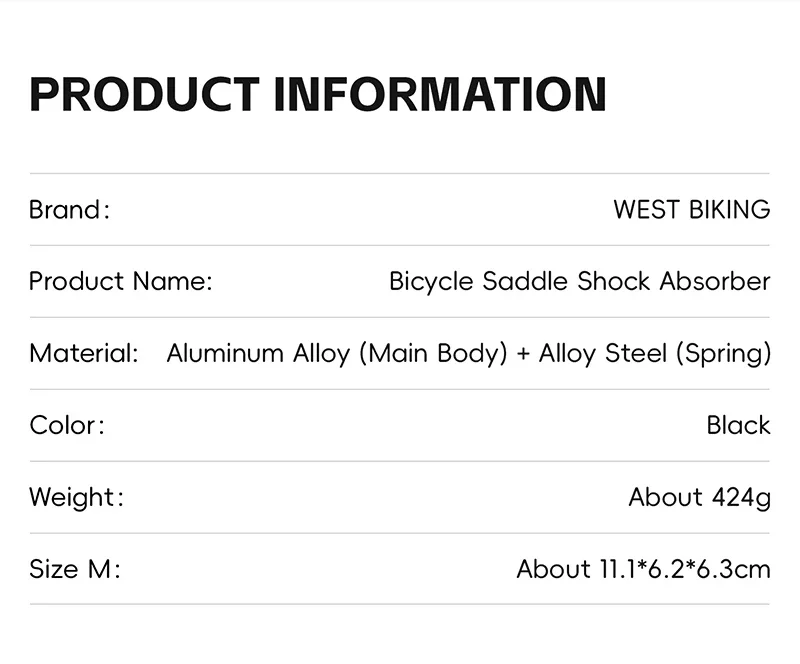Select the Size M label
The height and width of the screenshot is (664, 800).
point(74,569)
